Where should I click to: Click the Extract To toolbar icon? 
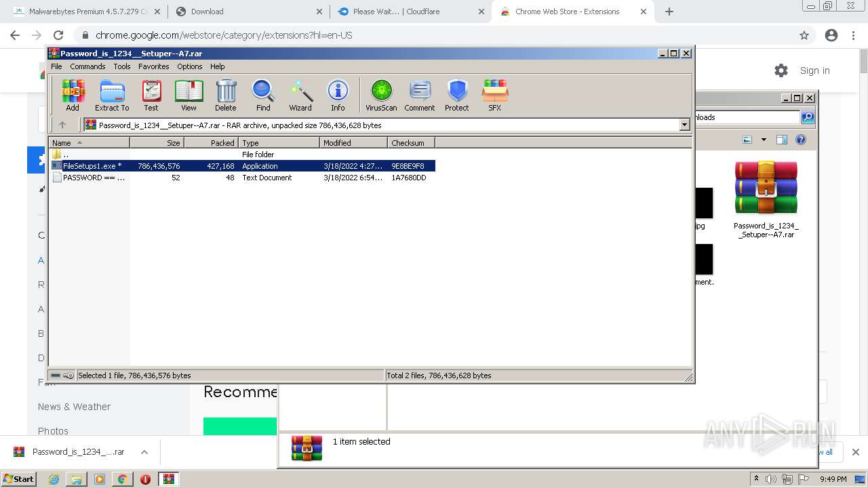coord(112,95)
